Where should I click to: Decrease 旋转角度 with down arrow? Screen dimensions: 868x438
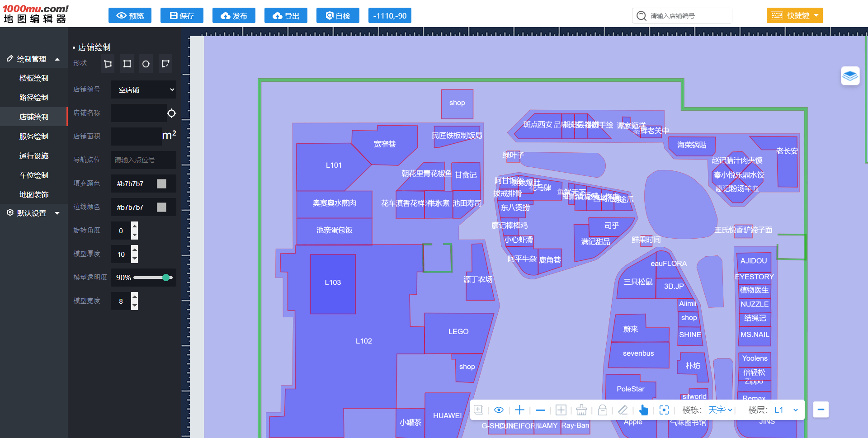134,235
